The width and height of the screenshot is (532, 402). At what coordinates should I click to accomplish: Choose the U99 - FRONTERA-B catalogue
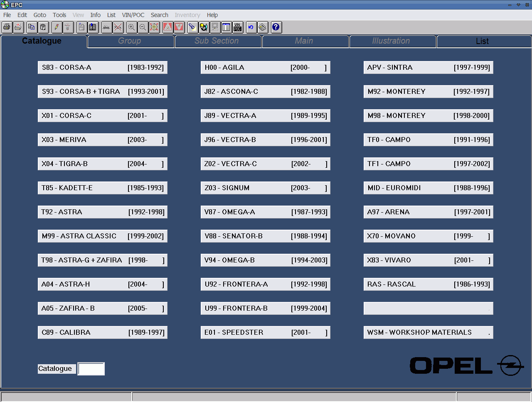pos(266,309)
